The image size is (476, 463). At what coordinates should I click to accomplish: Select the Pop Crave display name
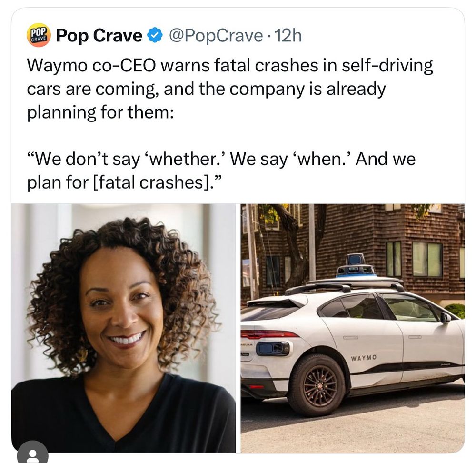click(x=99, y=36)
